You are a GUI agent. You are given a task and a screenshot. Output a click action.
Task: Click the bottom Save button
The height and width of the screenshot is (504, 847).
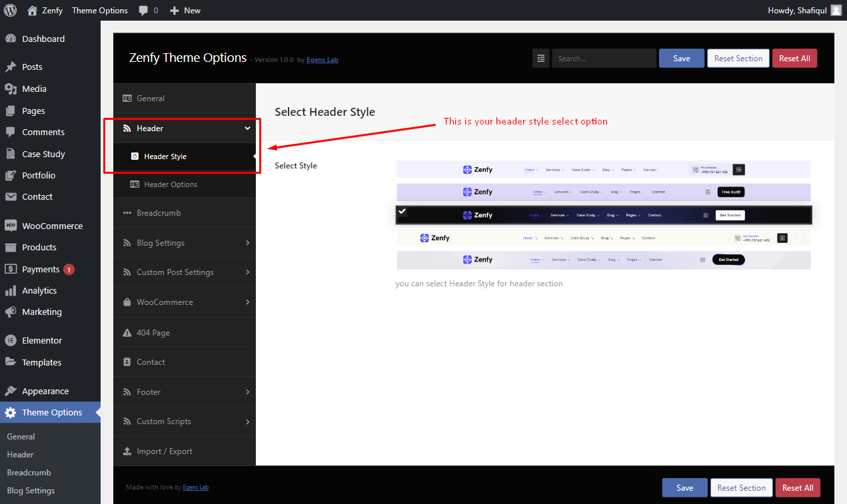click(x=685, y=488)
